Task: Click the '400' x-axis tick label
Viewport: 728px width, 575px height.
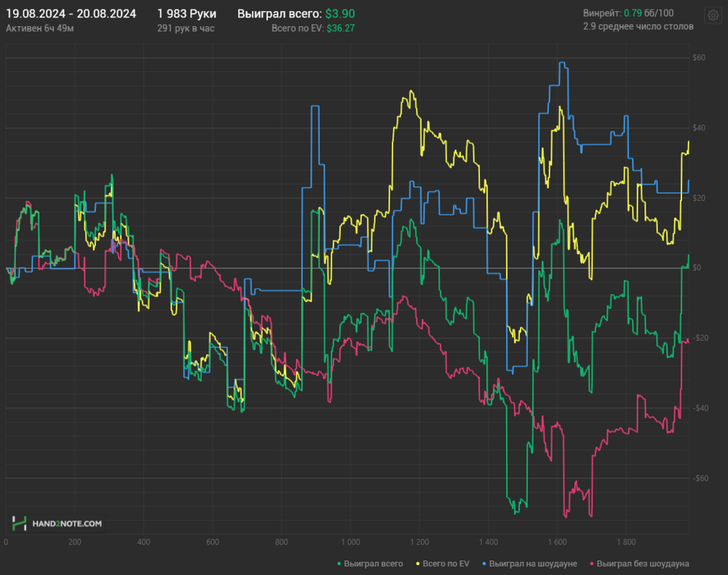Action: pyautogui.click(x=144, y=542)
